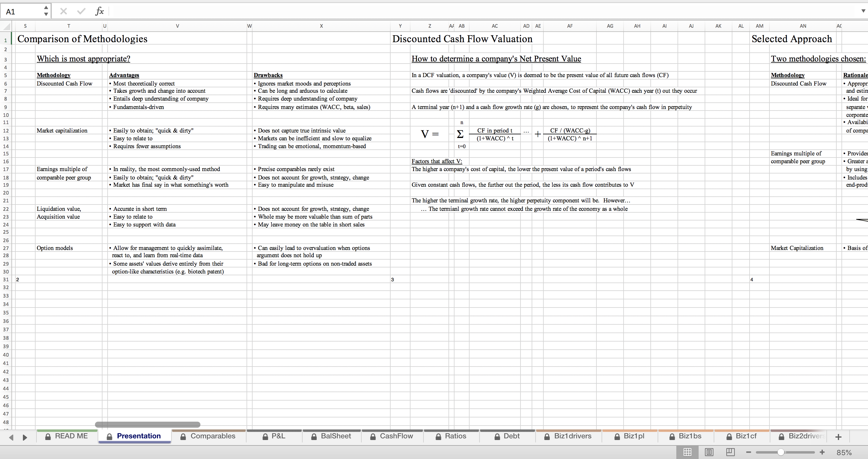Click 'Requires fewer assumptions' cell
The image size is (868, 459).
(x=145, y=146)
